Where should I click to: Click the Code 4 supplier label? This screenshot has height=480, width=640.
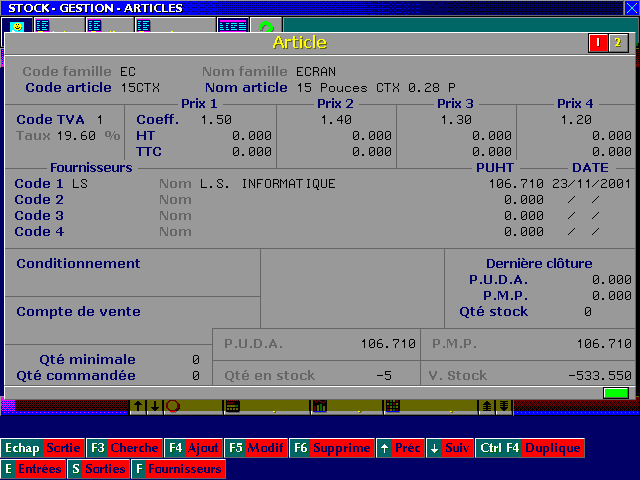pyautogui.click(x=39, y=231)
